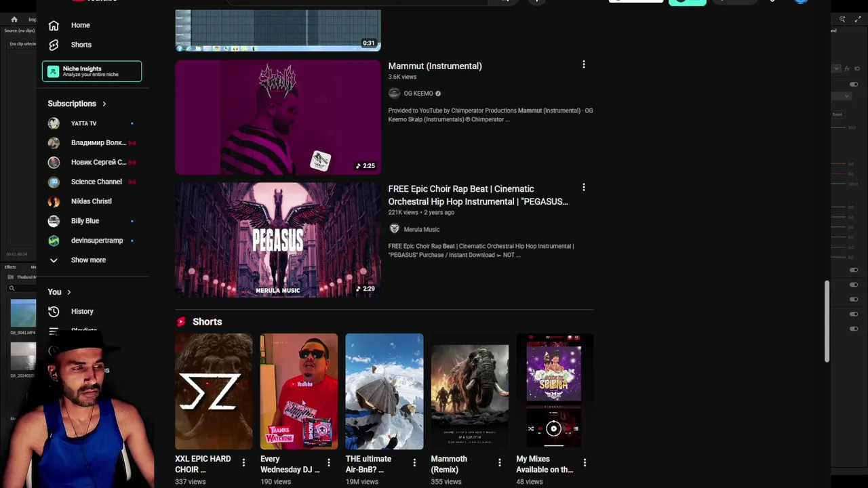Click the "3.6K views" text
The width and height of the screenshot is (868, 488).
(402, 77)
